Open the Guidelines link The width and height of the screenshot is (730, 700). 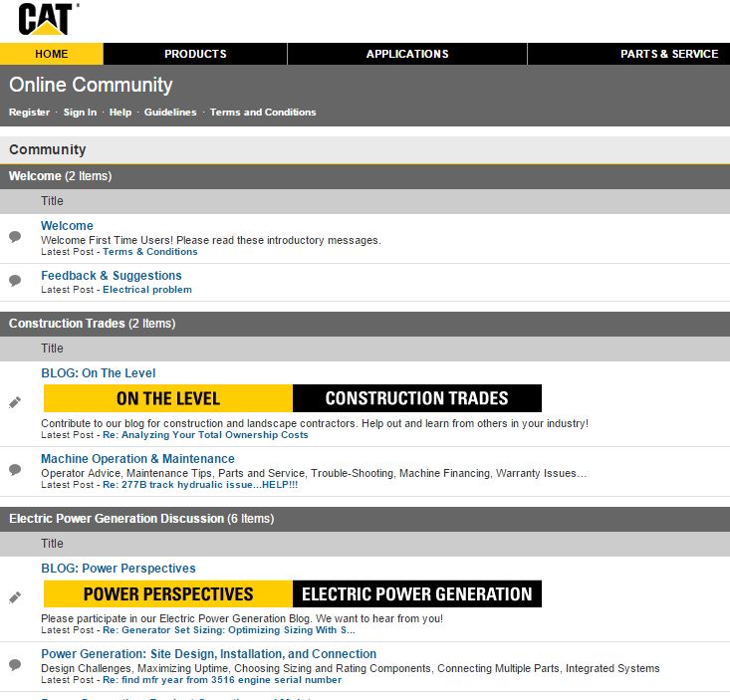pos(170,113)
